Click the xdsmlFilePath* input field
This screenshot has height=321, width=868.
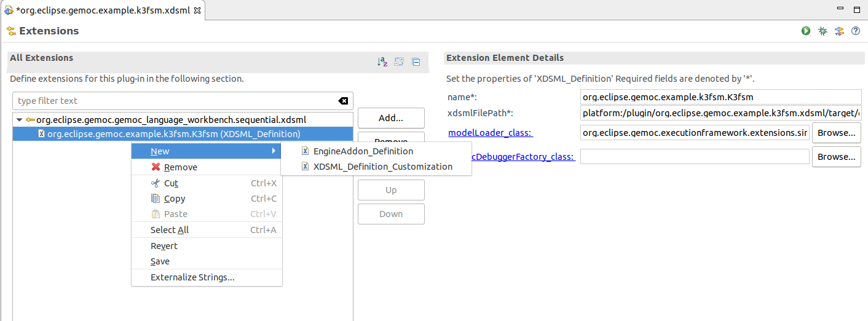(720, 113)
